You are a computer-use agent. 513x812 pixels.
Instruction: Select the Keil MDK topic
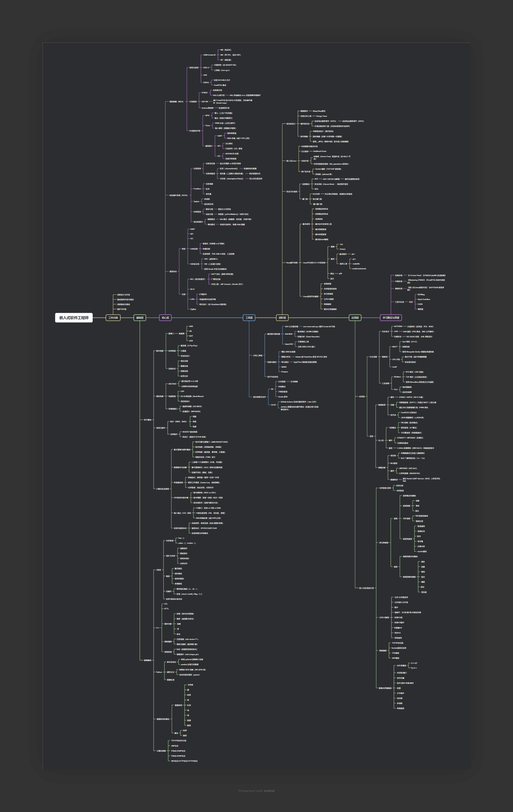[x=289, y=334]
